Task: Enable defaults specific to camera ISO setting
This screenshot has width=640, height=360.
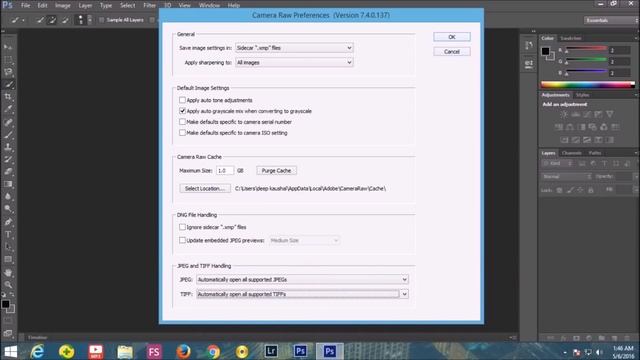Action: coord(182,133)
